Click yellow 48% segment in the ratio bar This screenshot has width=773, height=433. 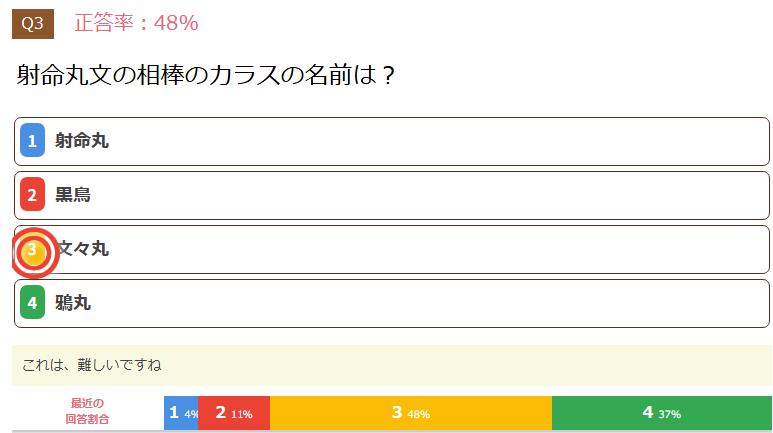coord(410,413)
